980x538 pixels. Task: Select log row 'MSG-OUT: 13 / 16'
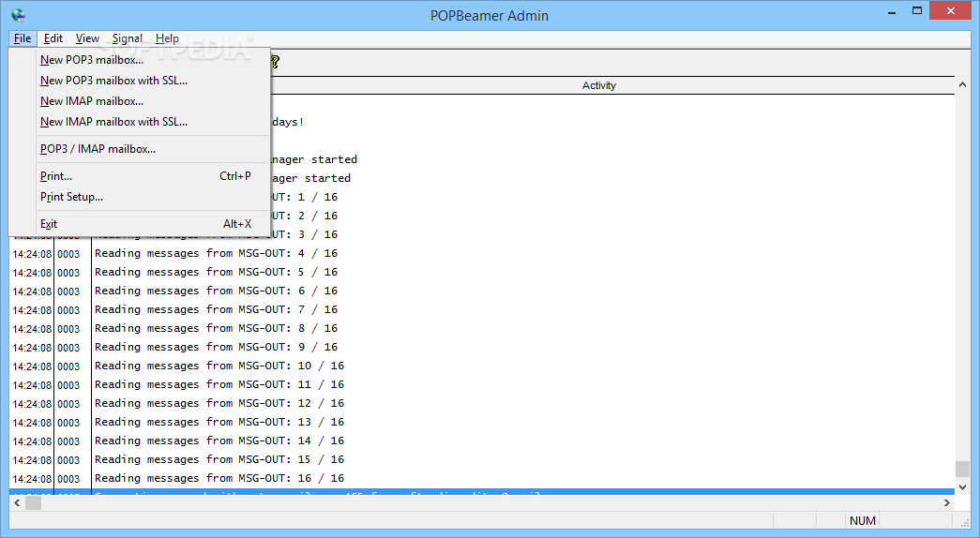(482, 423)
